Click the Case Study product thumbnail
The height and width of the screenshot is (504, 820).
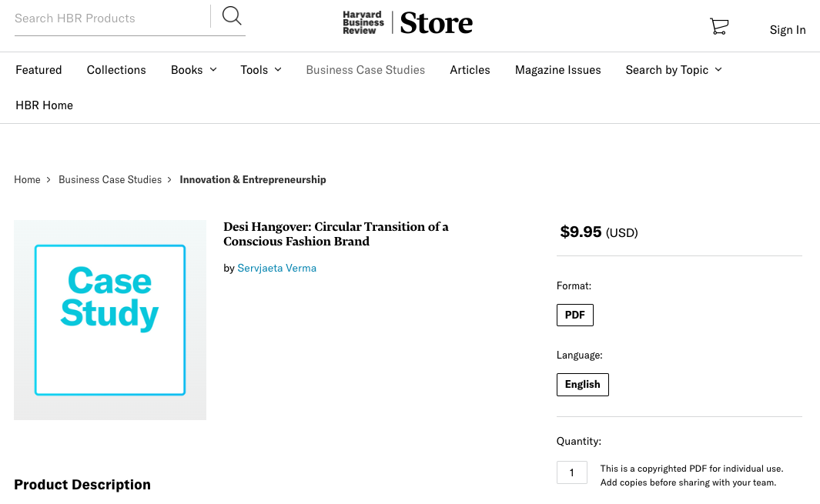[x=110, y=320]
